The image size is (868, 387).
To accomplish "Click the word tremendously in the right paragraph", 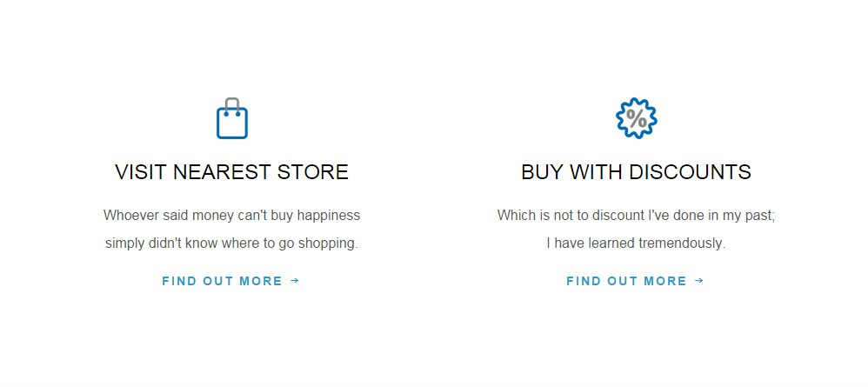I will [x=682, y=243].
